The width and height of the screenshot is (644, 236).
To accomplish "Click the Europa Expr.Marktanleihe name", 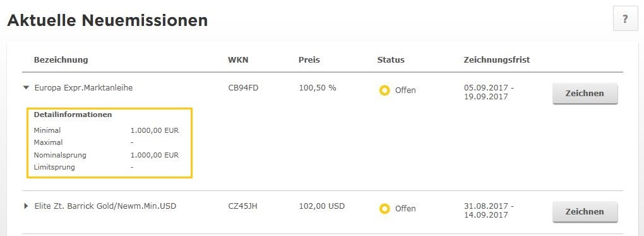I will (84, 88).
